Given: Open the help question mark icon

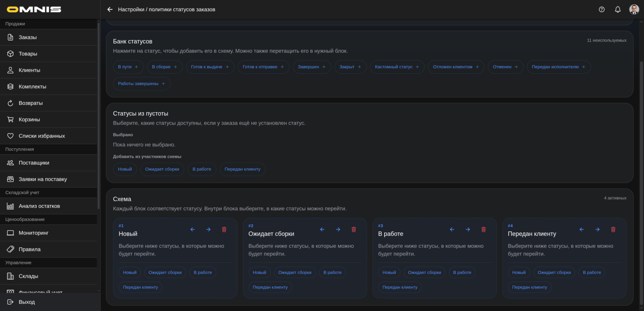Looking at the screenshot, I should 602,9.
